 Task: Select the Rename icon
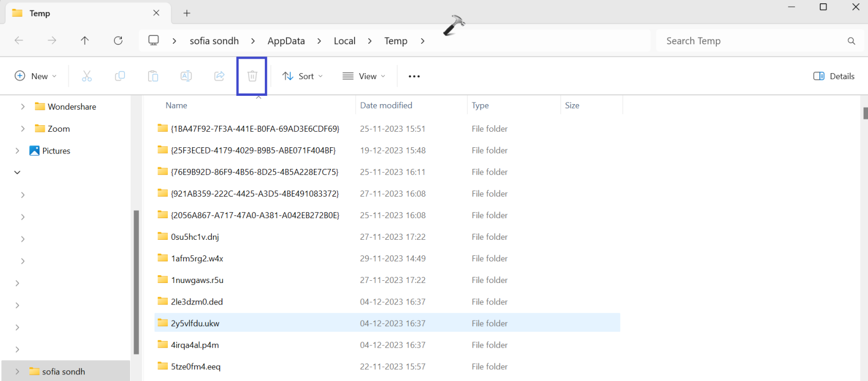tap(186, 76)
